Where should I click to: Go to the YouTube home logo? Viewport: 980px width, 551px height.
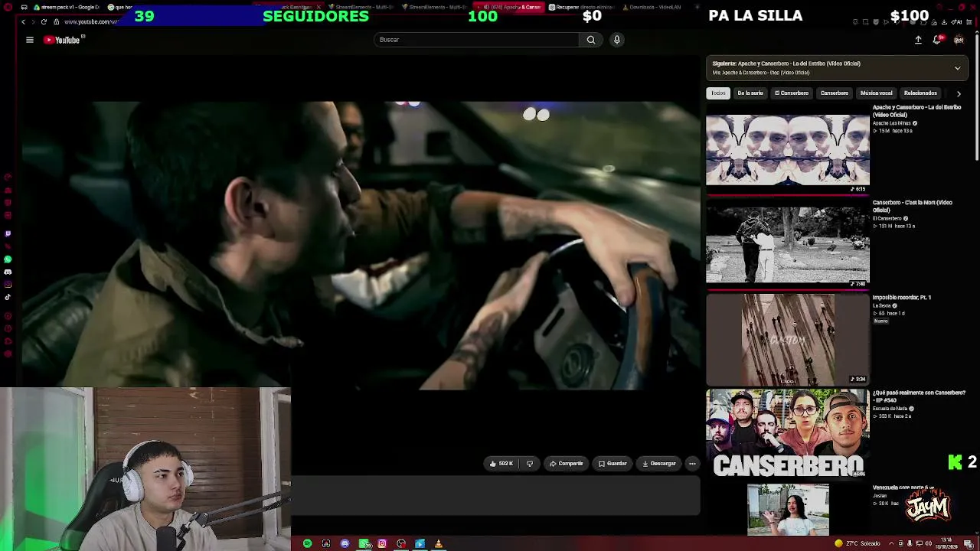click(64, 40)
